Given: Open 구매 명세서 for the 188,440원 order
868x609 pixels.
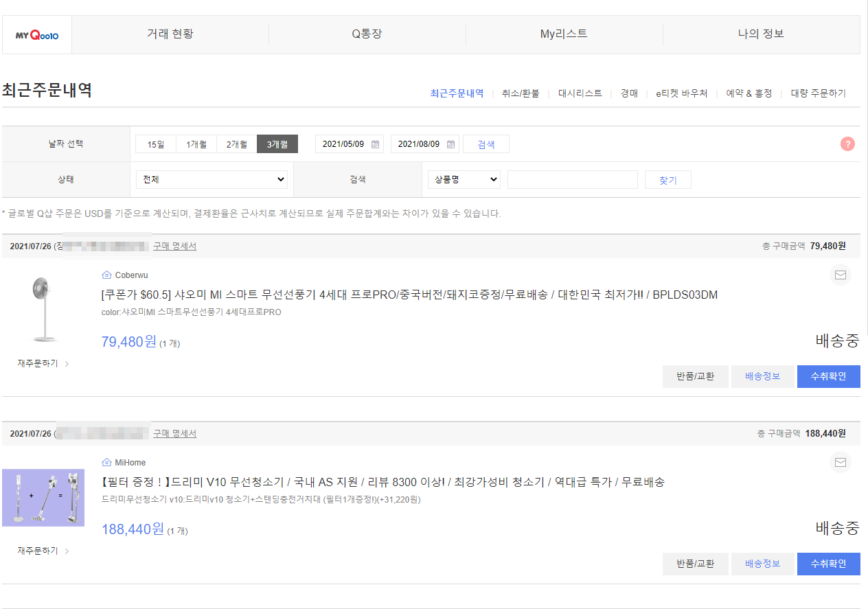Looking at the screenshot, I should pyautogui.click(x=174, y=433).
